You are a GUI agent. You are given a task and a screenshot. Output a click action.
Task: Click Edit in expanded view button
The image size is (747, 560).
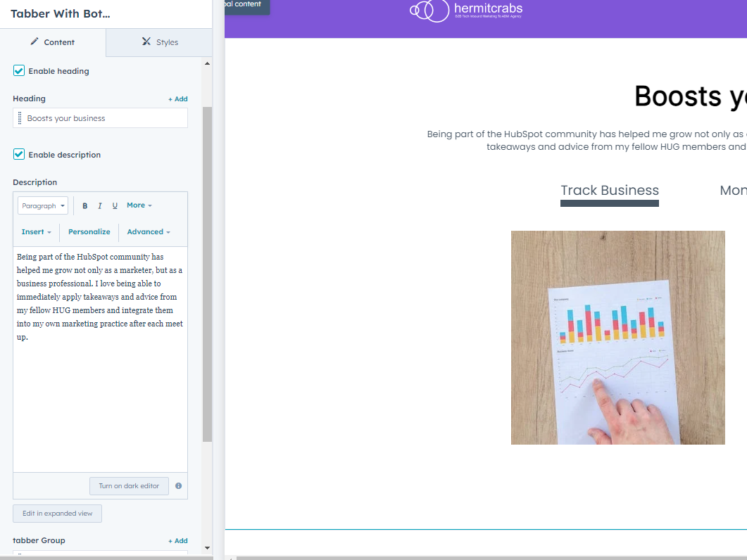tap(57, 514)
